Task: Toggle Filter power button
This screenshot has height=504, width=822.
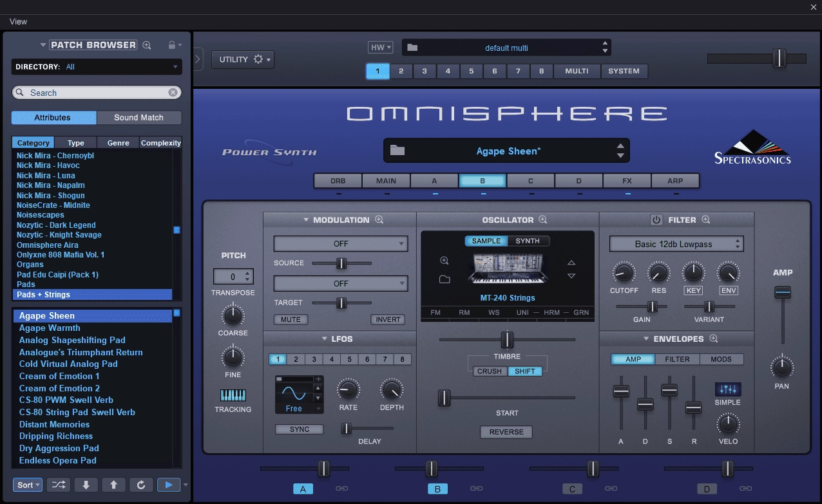Action: [x=656, y=219]
